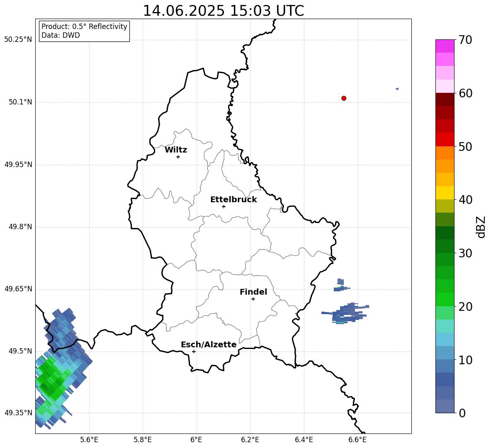Viewport: 491px width, 448px height.
Task: Select the Wiltz city label
Action: pos(176,150)
